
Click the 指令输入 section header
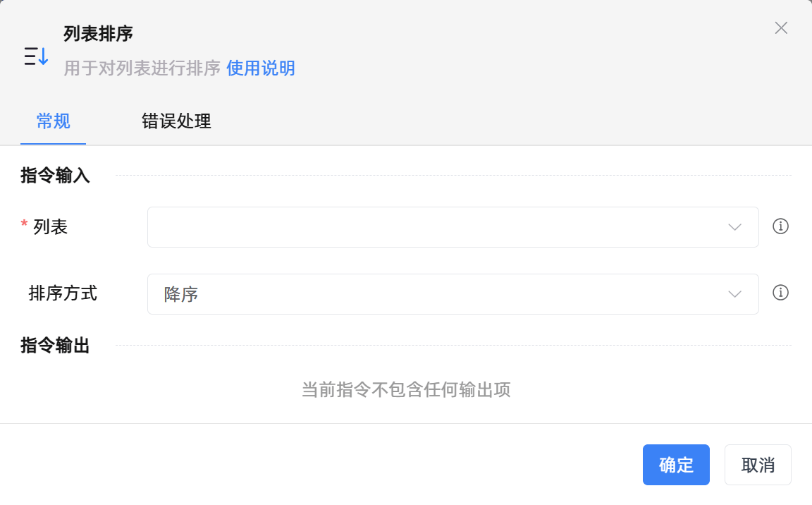point(56,176)
